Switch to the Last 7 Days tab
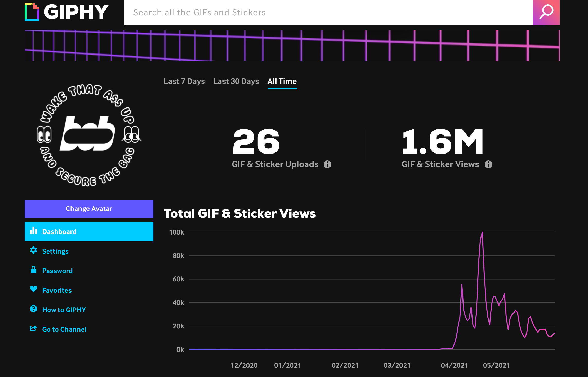Image resolution: width=588 pixels, height=377 pixels. 184,81
